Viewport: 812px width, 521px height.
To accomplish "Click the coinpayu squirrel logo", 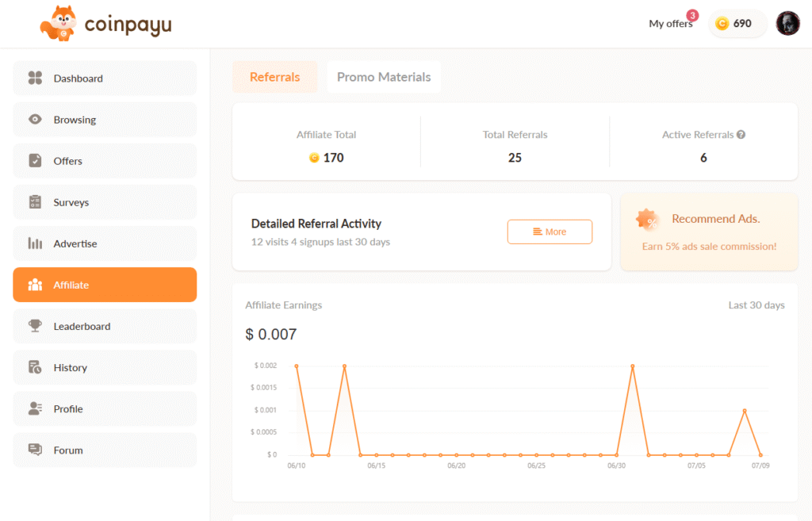I will pyautogui.click(x=58, y=23).
